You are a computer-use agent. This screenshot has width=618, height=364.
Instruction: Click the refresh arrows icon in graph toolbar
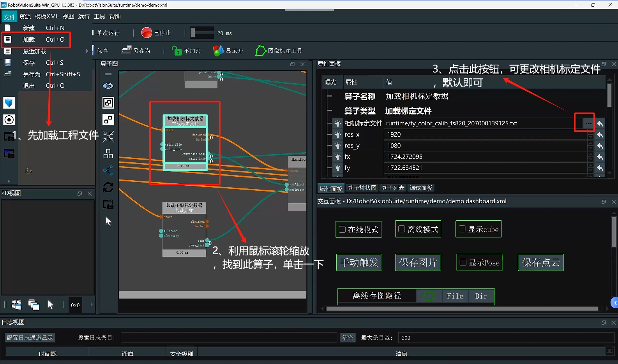(x=108, y=187)
